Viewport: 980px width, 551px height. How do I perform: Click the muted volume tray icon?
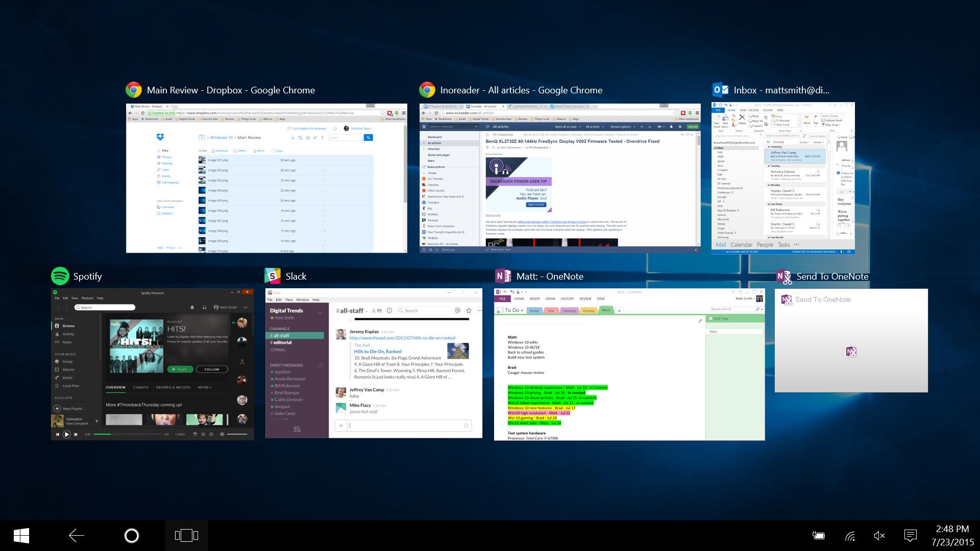coord(879,535)
